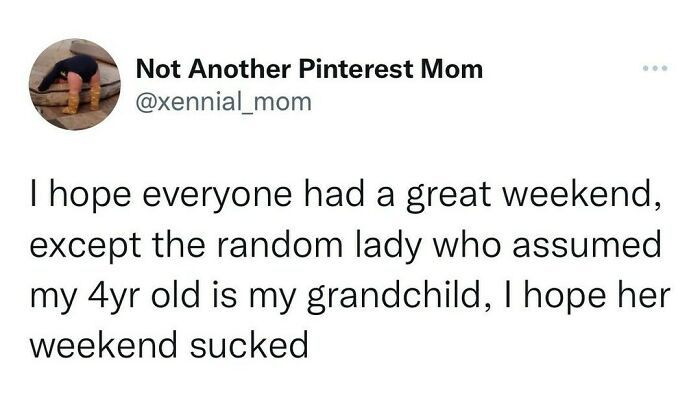Click the profile avatar picture
Image resolution: width=700 pixels, height=415 pixels.
click(75, 85)
